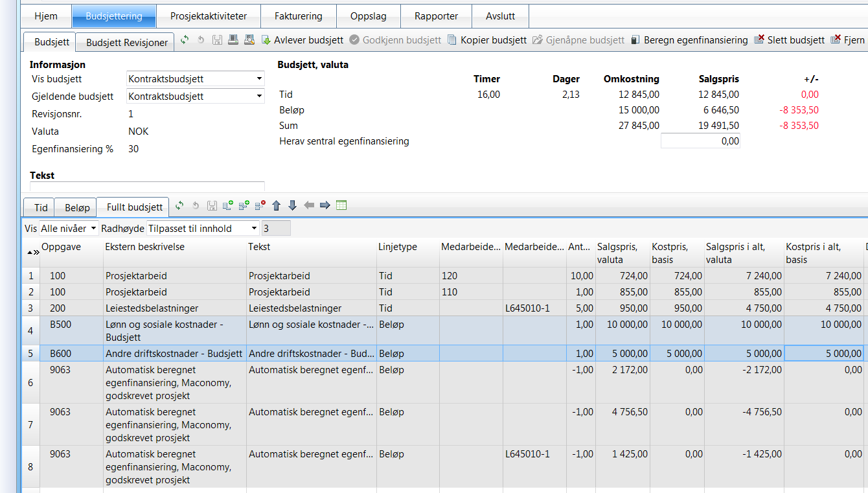
Task: Click the Avslutt tab
Action: (501, 16)
